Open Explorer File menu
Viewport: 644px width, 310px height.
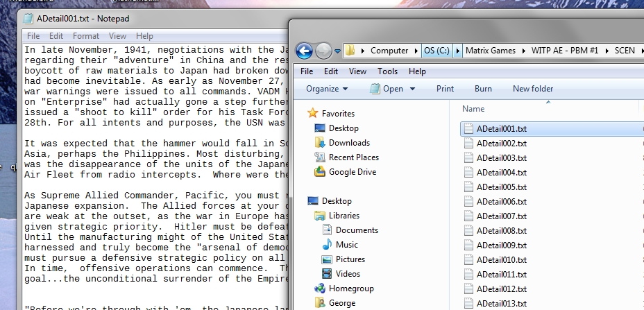click(307, 71)
